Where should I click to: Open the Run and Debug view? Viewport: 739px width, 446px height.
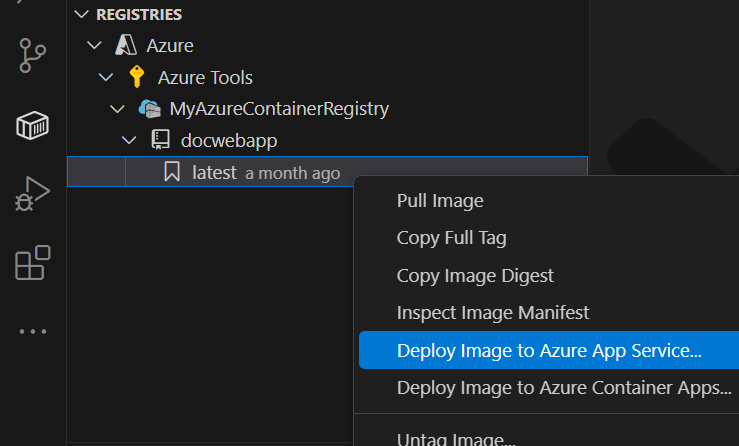click(x=33, y=194)
